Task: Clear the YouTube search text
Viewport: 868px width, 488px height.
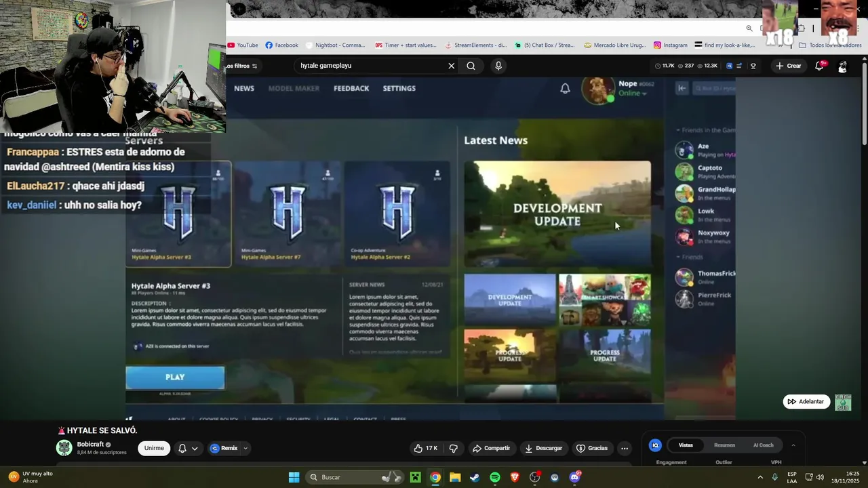Action: coord(451,66)
